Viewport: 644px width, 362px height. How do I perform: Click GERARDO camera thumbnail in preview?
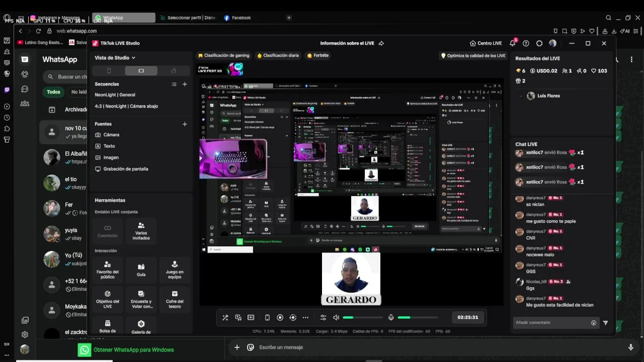pyautogui.click(x=351, y=279)
